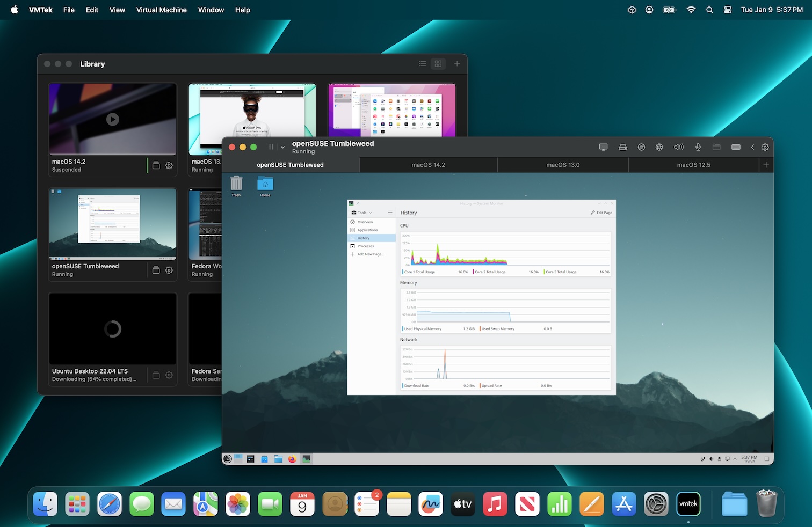Open the openSUSE application launcher menu

tap(228, 459)
